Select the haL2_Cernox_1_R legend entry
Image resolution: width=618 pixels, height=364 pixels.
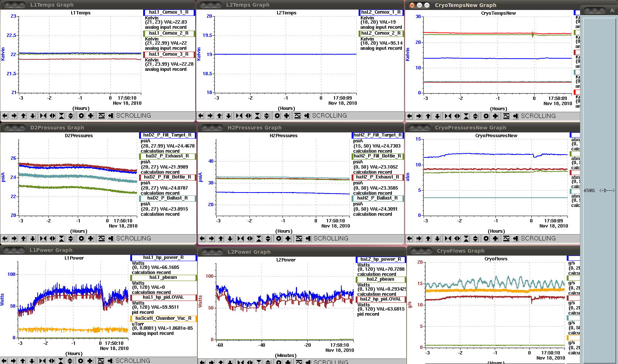pos(381,12)
